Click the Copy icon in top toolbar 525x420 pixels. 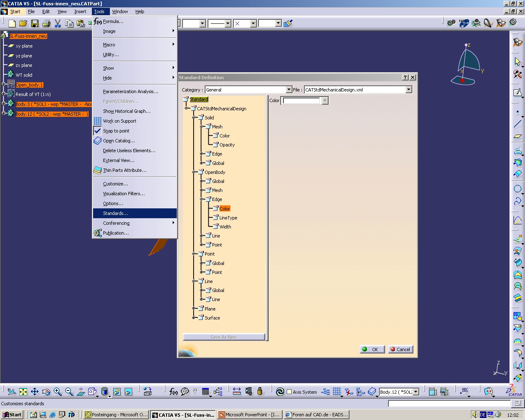69,23
